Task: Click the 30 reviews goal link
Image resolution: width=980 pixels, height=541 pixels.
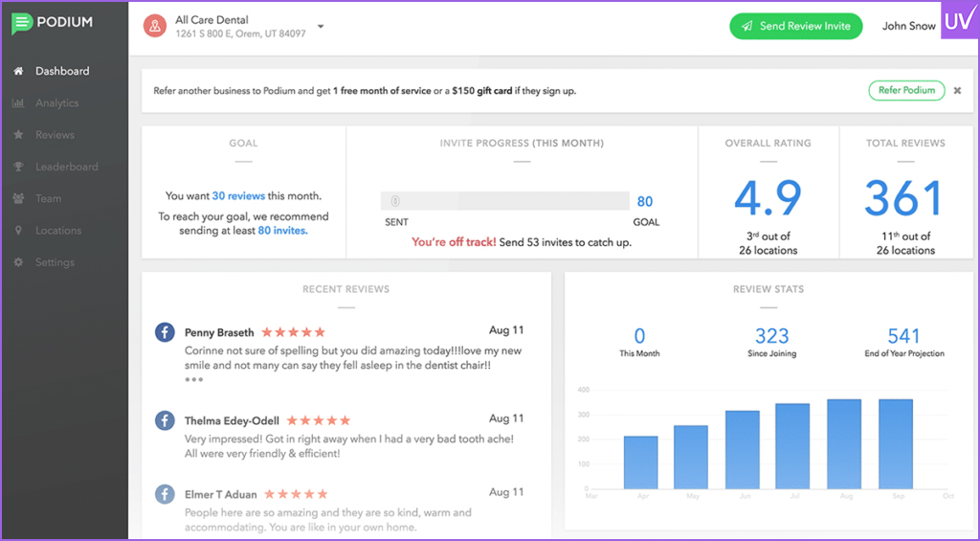Action: coord(238,195)
